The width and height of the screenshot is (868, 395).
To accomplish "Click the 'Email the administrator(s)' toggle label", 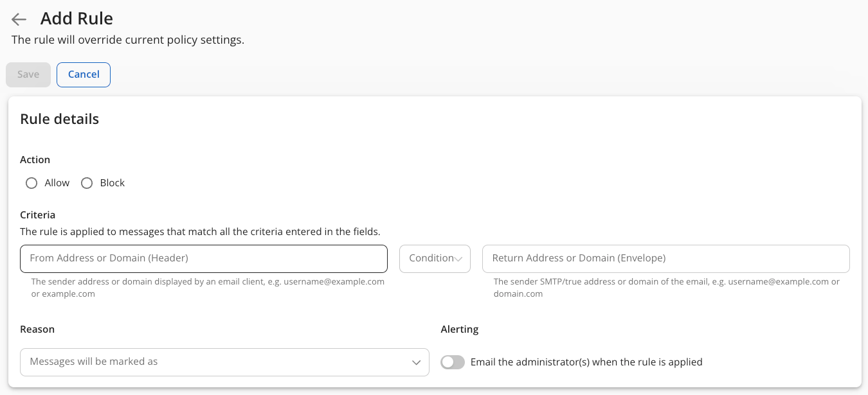I will (586, 362).
